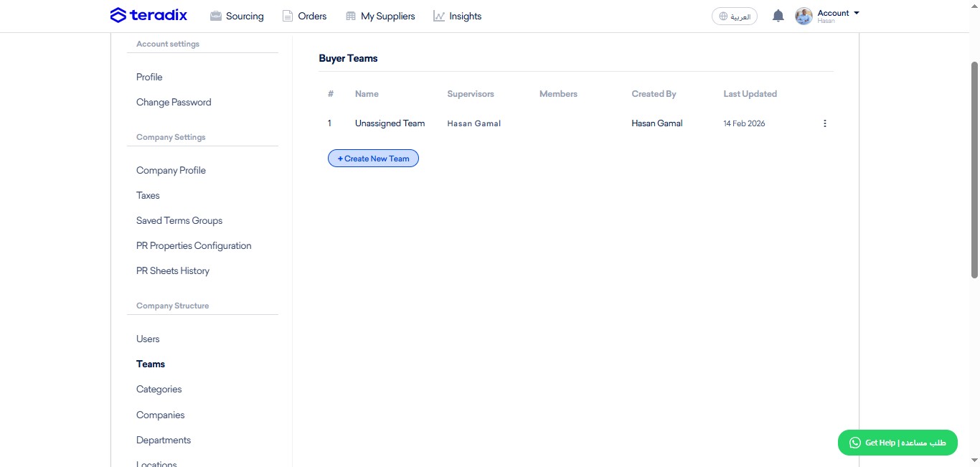Click the page vertical scrollbar
The width and height of the screenshot is (980, 467).
[x=974, y=169]
